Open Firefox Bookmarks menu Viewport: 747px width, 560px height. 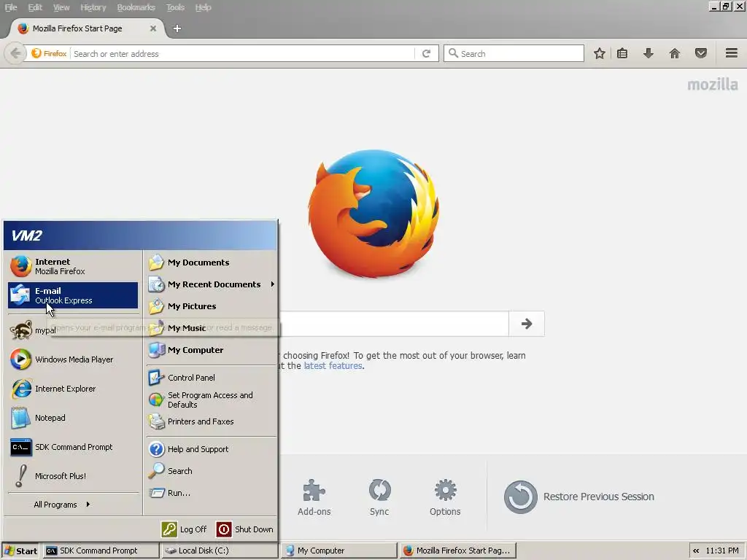click(136, 7)
